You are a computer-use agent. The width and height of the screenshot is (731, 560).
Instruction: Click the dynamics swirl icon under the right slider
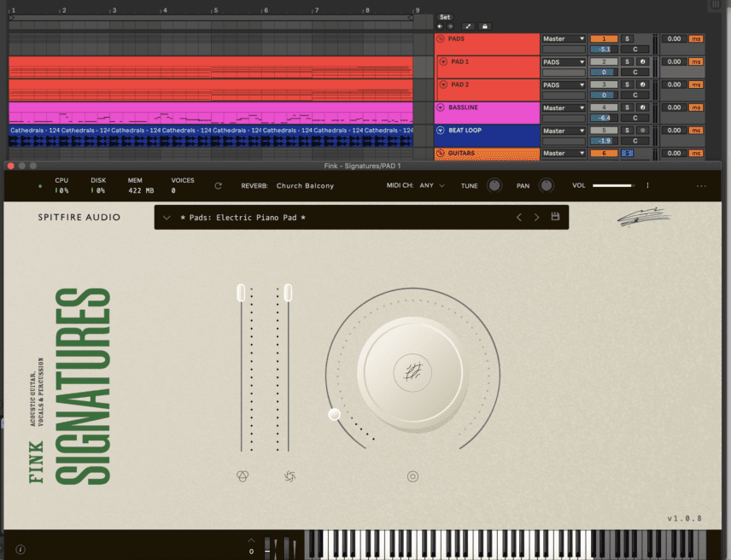(289, 476)
